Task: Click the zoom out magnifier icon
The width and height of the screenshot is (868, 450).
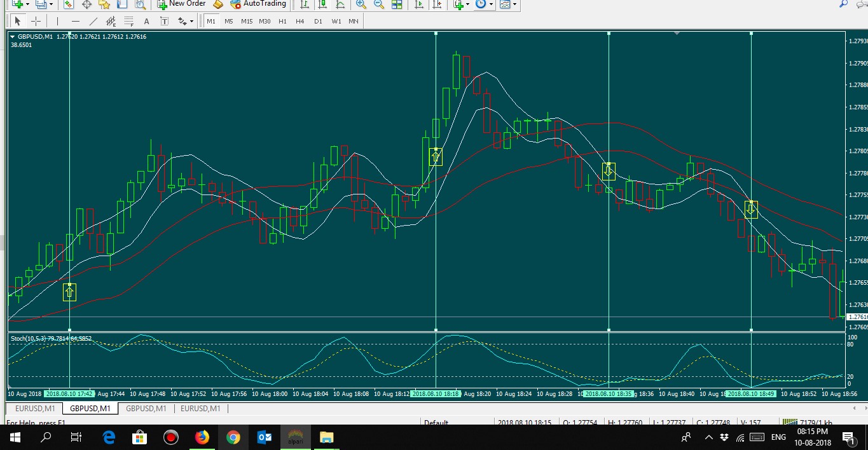Action: [x=379, y=4]
